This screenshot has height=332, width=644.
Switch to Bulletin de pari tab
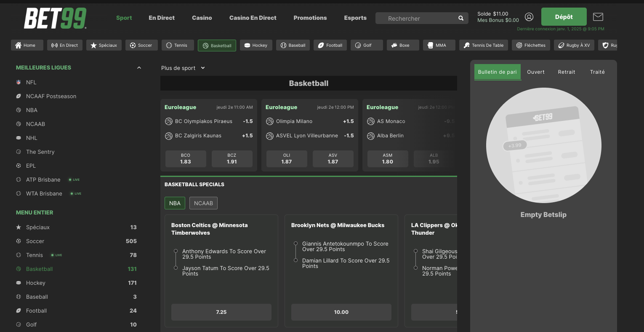(x=498, y=72)
